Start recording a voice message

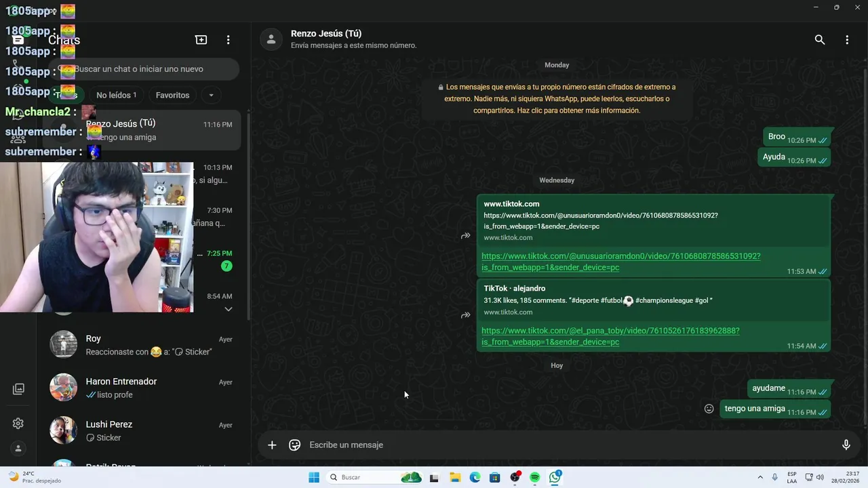pyautogui.click(x=846, y=445)
